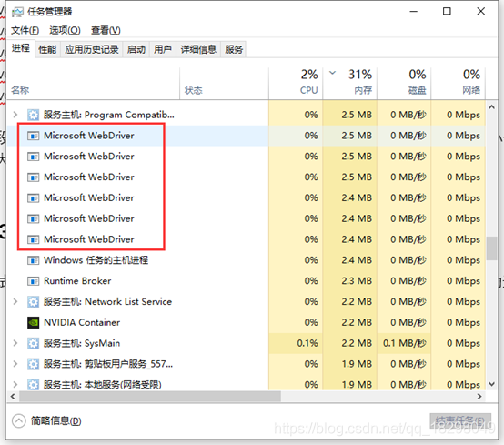The image size is (504, 445).
Task: Expand the 服务主机: SysMain group
Action: coord(15,343)
